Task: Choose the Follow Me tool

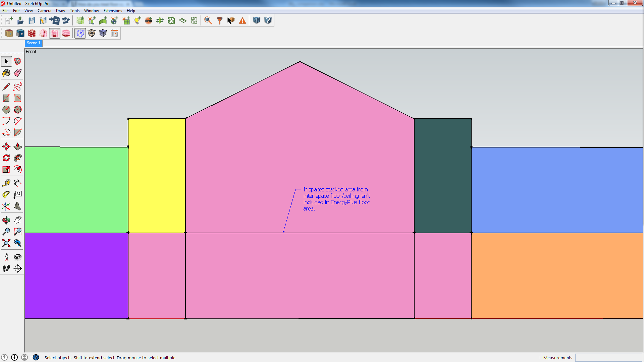Action: (18, 158)
